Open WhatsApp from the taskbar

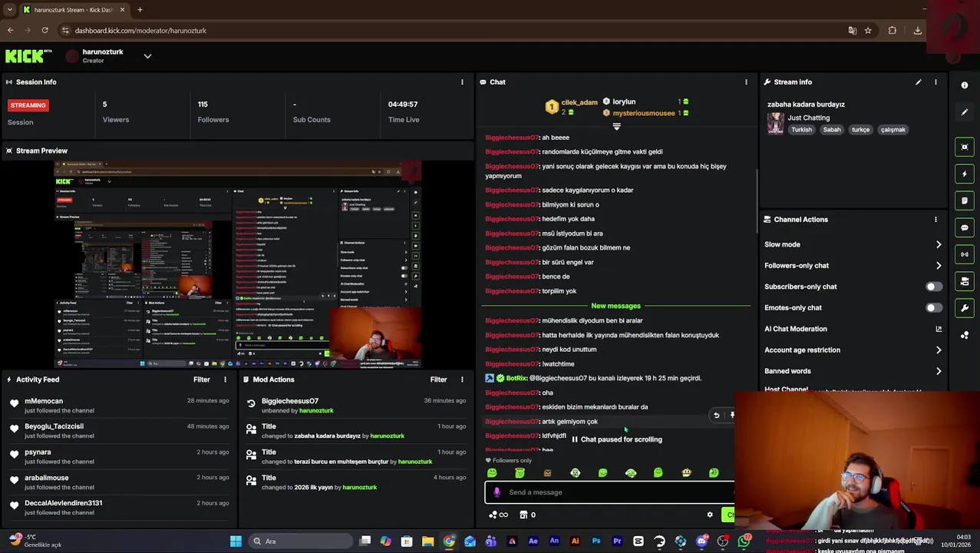[x=744, y=541]
